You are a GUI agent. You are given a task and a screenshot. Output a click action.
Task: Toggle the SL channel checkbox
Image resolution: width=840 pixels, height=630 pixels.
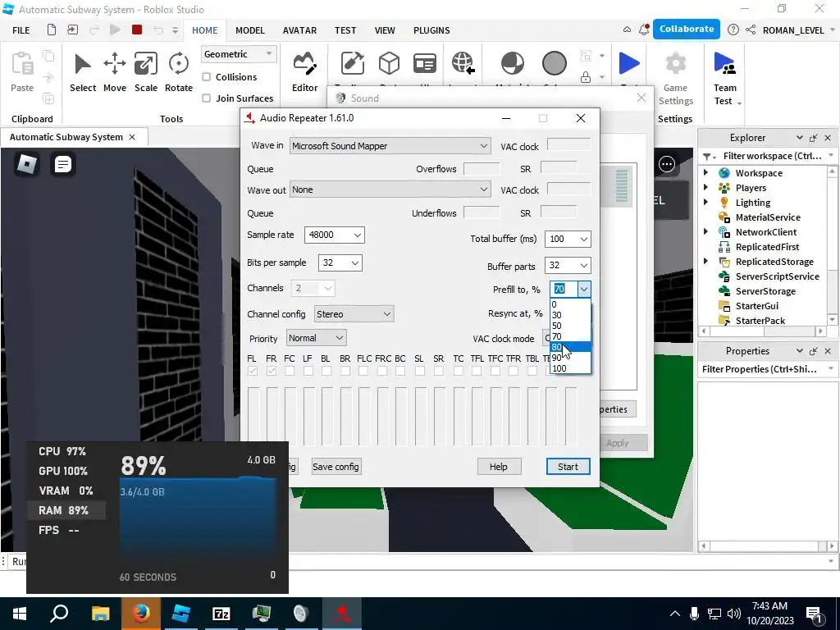[x=420, y=371]
